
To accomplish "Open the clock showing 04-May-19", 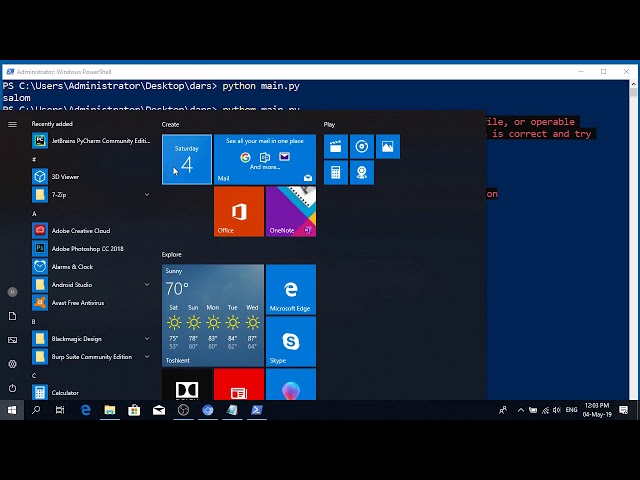I will pyautogui.click(x=597, y=410).
